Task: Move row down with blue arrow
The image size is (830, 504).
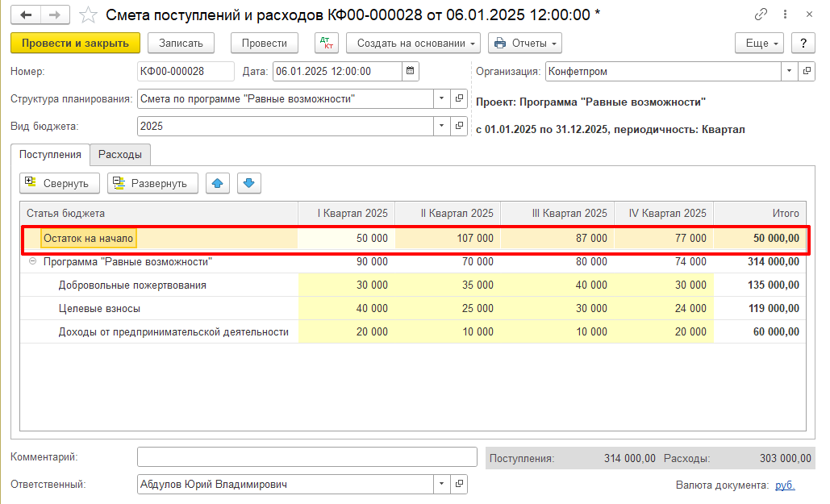Action: pos(248,183)
